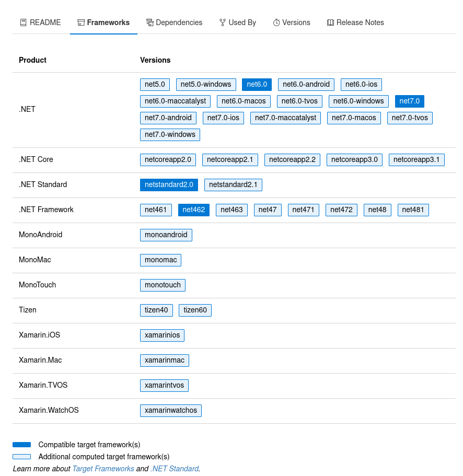Click the net47 badge
The image size is (463, 476).
268,210
